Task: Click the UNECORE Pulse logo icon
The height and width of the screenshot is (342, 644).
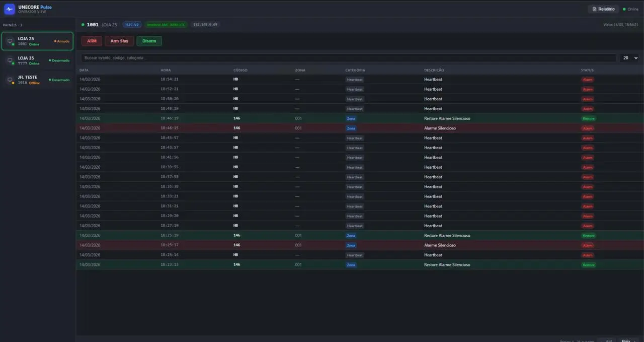Action: [10, 9]
